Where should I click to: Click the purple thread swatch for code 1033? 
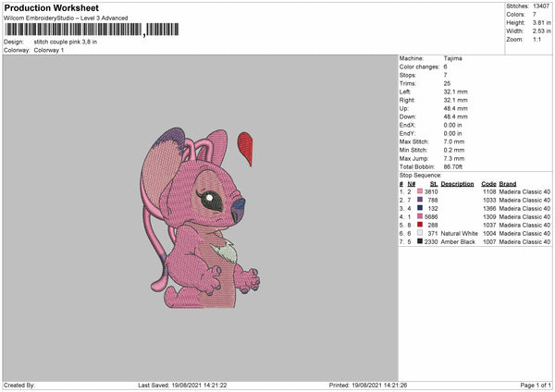point(420,200)
